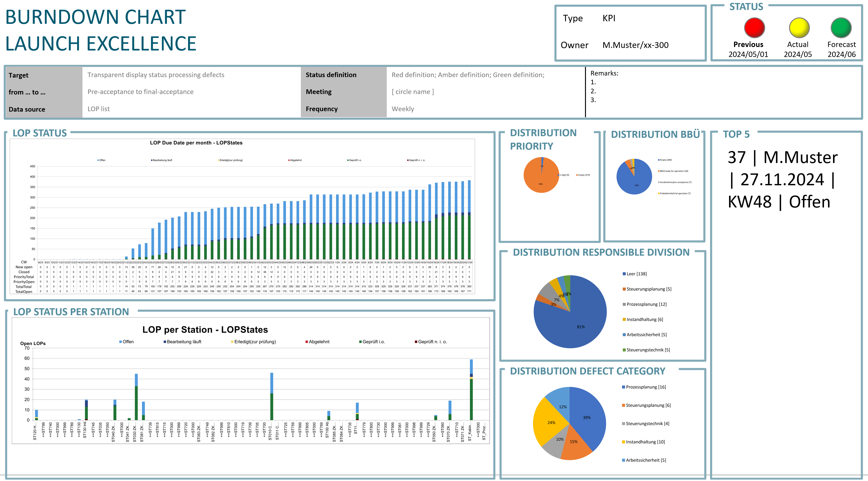The width and height of the screenshot is (868, 481).
Task: Click the LOP list data source field
Action: [98, 109]
